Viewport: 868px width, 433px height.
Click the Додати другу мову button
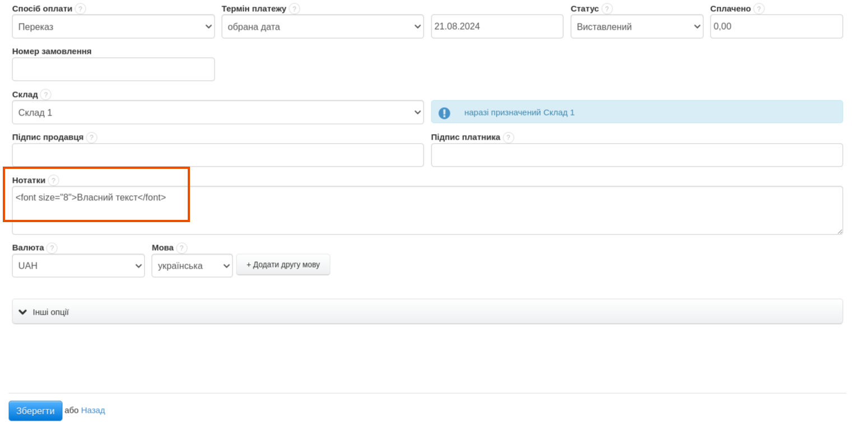283,265
